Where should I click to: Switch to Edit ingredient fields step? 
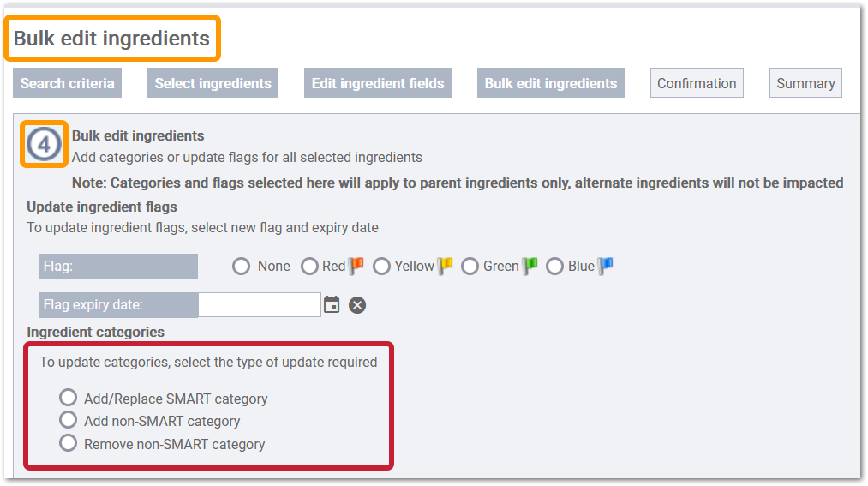click(378, 83)
